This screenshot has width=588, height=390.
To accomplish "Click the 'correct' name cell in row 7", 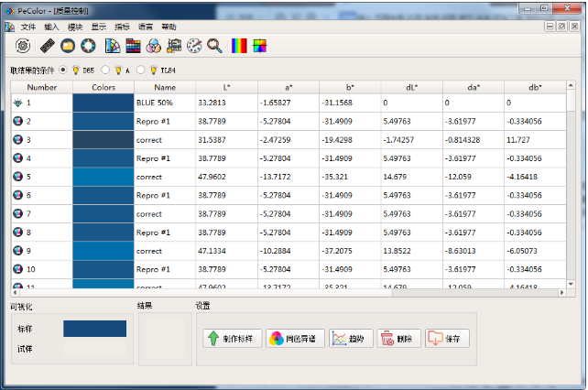I will [x=165, y=213].
